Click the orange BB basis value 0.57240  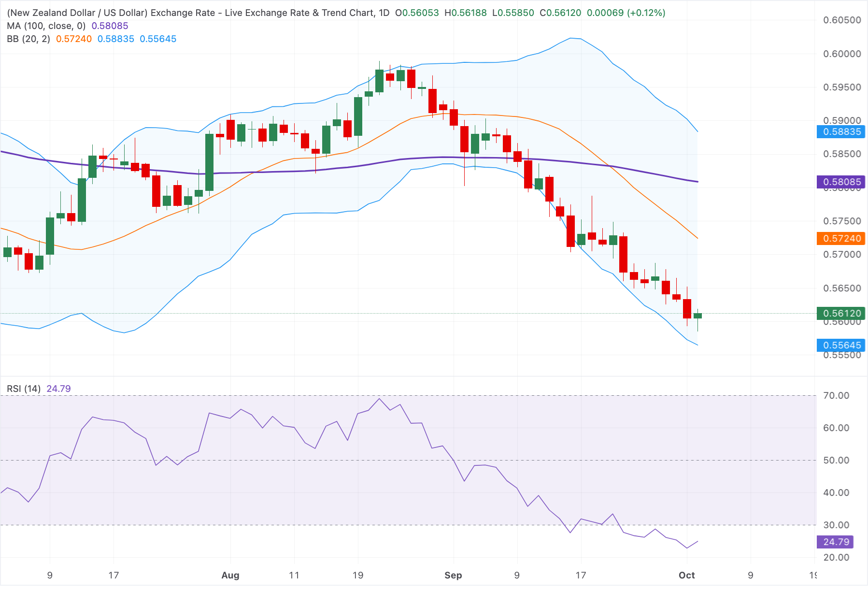74,39
